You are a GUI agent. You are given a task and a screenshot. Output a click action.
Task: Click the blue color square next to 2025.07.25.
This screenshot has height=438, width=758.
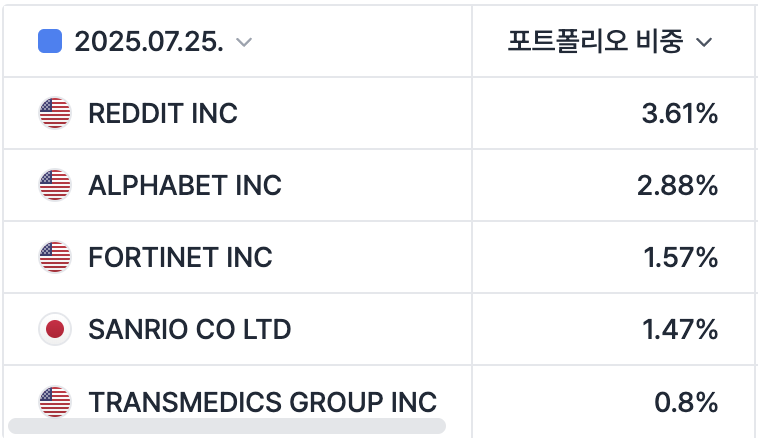(50, 41)
